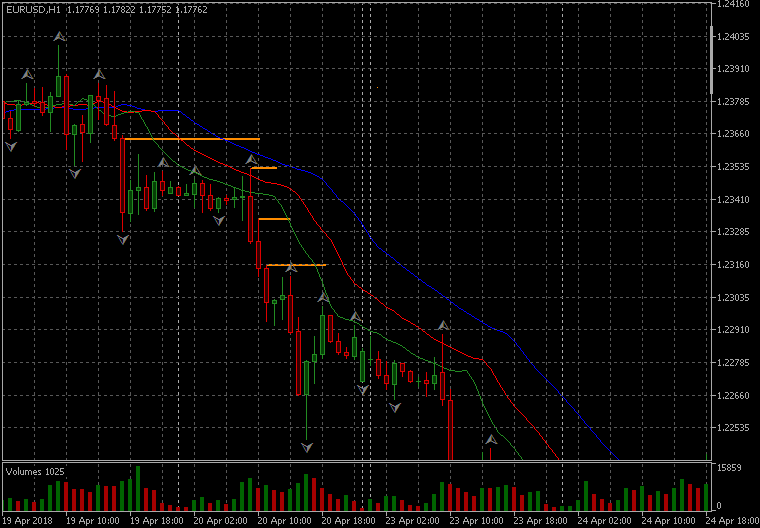Select the short orange line at the 1.23535 level

point(264,168)
